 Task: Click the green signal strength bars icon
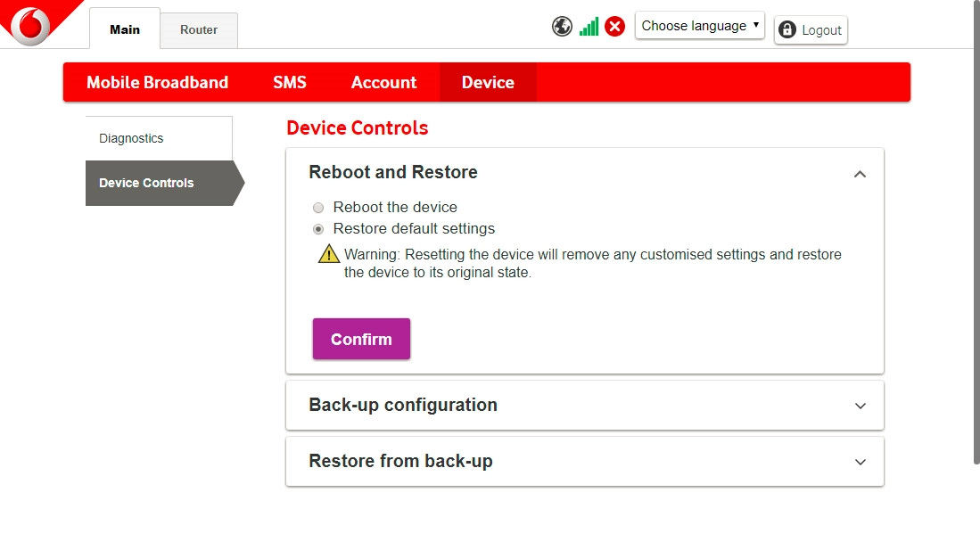pyautogui.click(x=588, y=26)
